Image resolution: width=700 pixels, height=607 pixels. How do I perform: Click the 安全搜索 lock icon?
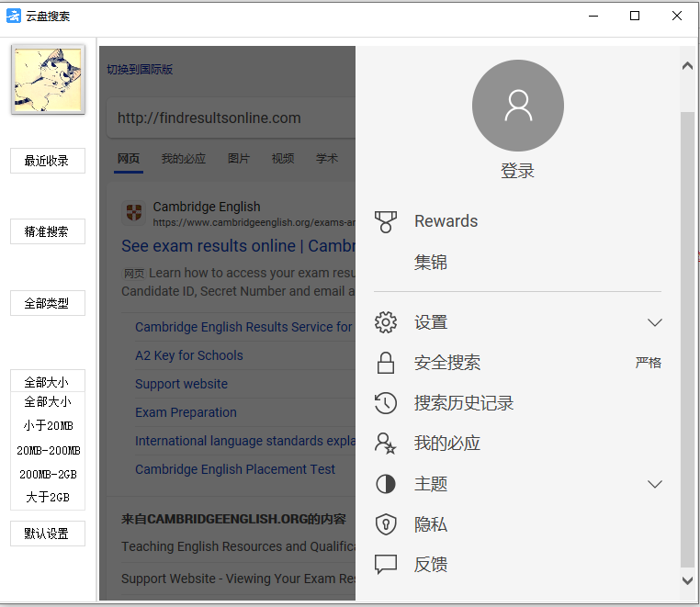[386, 363]
